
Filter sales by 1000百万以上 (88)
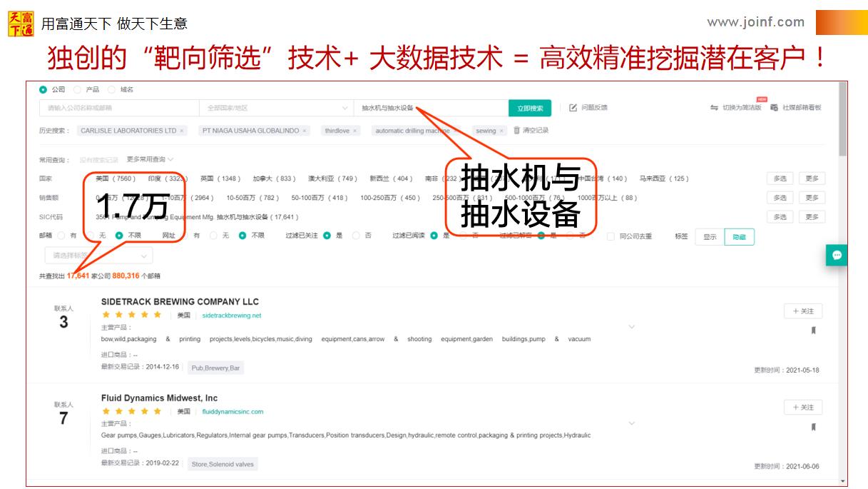click(x=607, y=198)
